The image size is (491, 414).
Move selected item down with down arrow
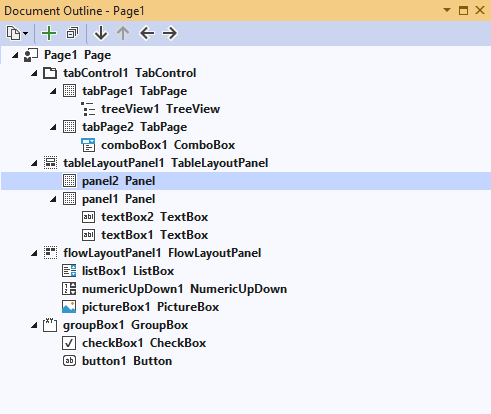101,33
